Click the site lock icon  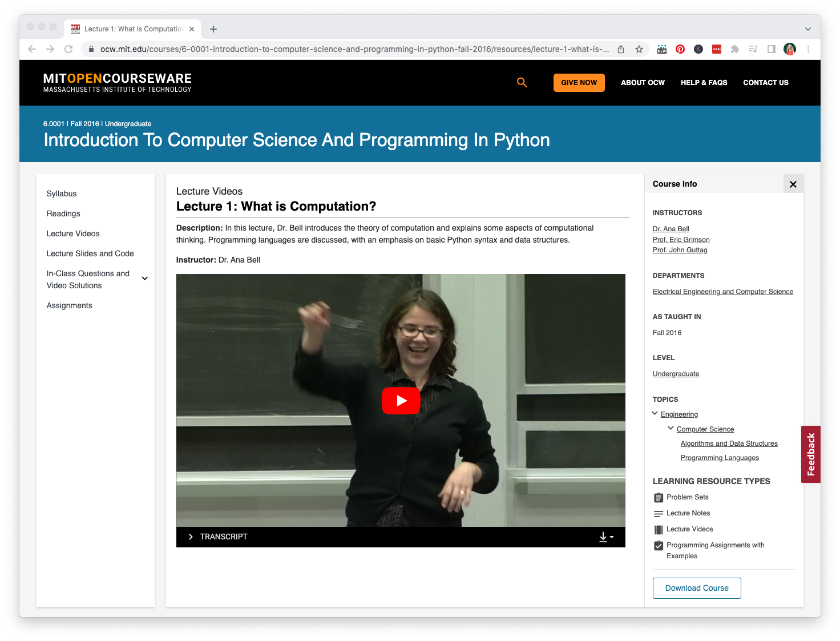click(x=91, y=50)
